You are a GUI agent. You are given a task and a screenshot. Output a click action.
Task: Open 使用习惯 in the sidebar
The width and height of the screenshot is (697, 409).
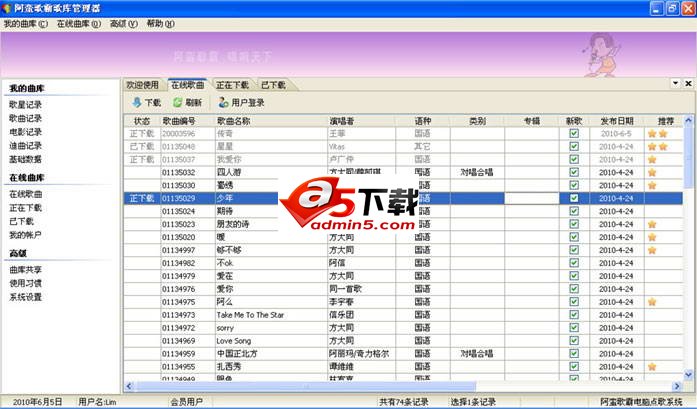tap(25, 283)
